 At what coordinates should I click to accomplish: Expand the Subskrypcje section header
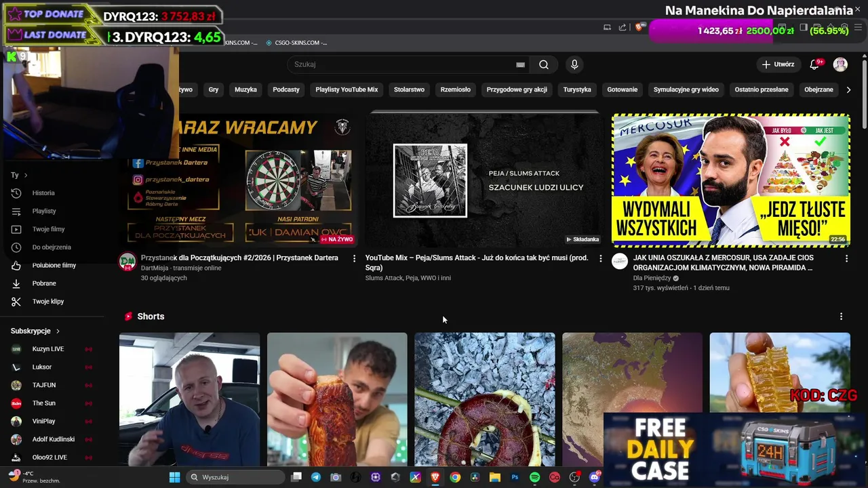point(35,331)
